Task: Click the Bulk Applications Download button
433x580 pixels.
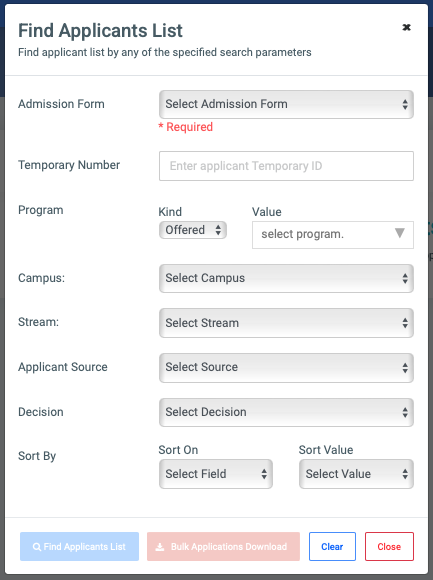Action: [x=223, y=546]
